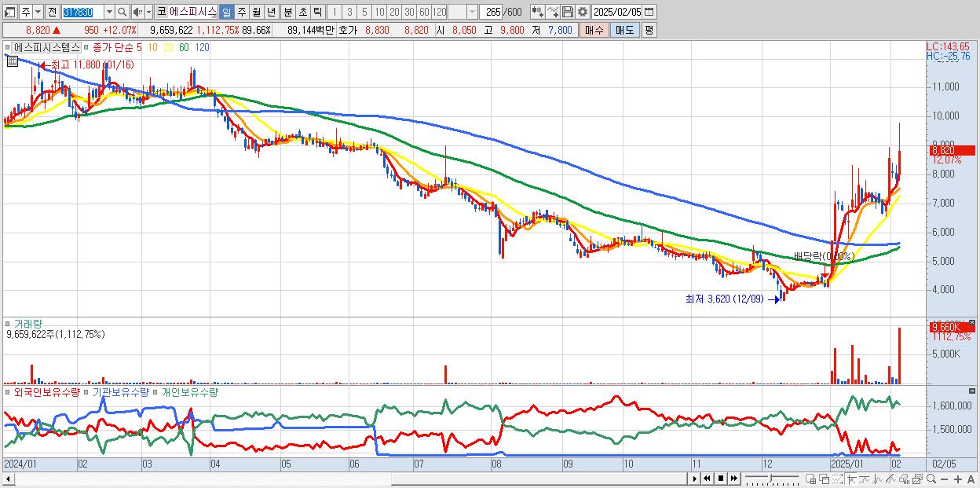Screen dimensions: 980x488
Task: Click the chart zoom slider handle at bottom
Action: pyautogui.click(x=770, y=478)
